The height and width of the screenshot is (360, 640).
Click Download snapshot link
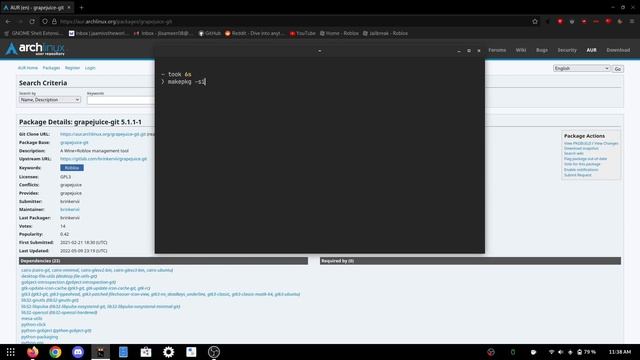coord(581,149)
